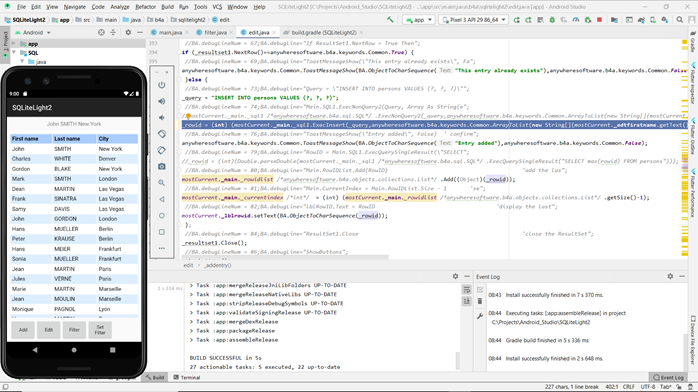698x392 pixels.
Task: Click the sqlitelight2 breadcrumb in navigation bar
Action: 188,20
